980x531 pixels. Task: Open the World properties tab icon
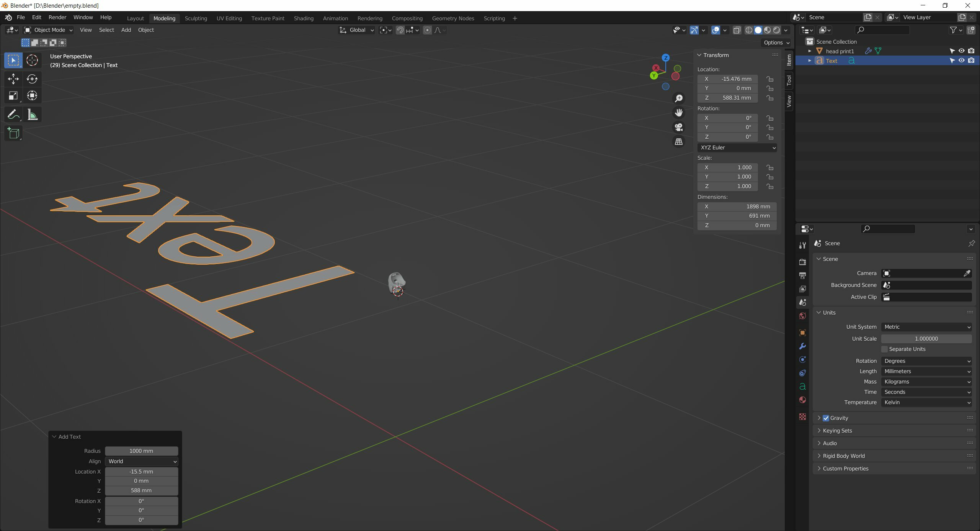pos(802,316)
